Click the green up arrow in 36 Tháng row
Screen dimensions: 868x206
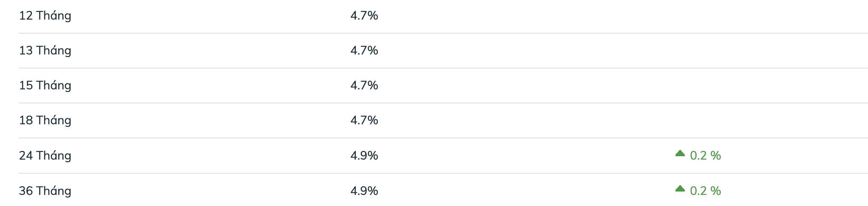[x=680, y=189]
